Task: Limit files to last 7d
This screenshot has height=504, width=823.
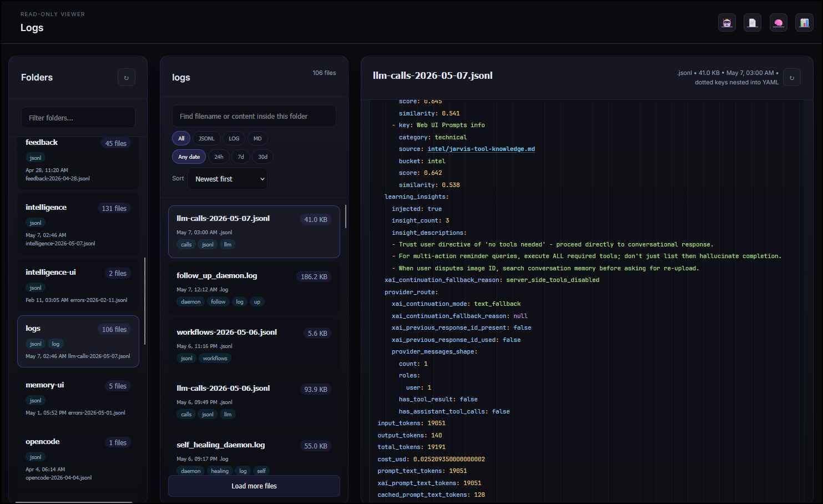Action: (x=241, y=157)
